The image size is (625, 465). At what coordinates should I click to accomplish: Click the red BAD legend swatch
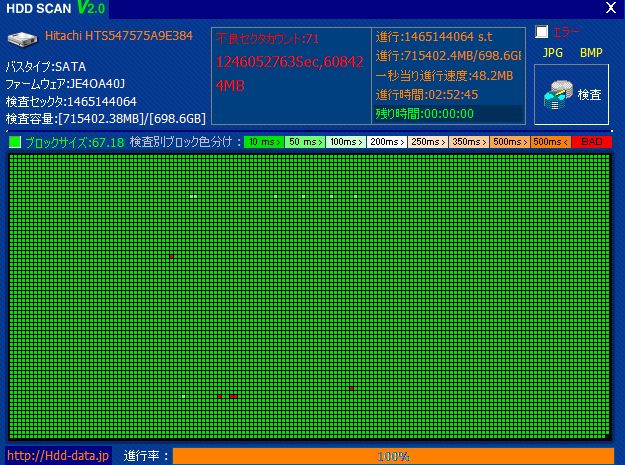tap(592, 142)
